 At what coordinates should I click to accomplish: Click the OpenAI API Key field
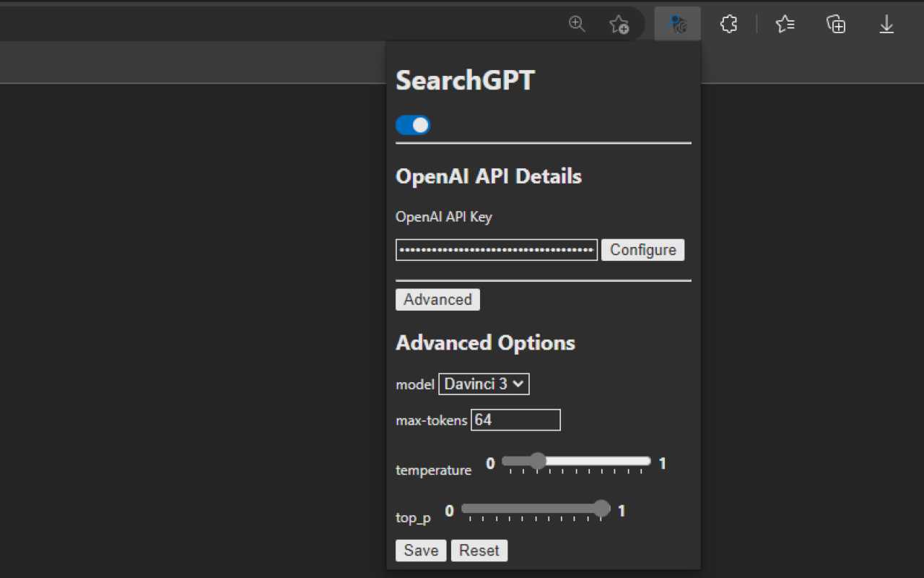pos(497,250)
